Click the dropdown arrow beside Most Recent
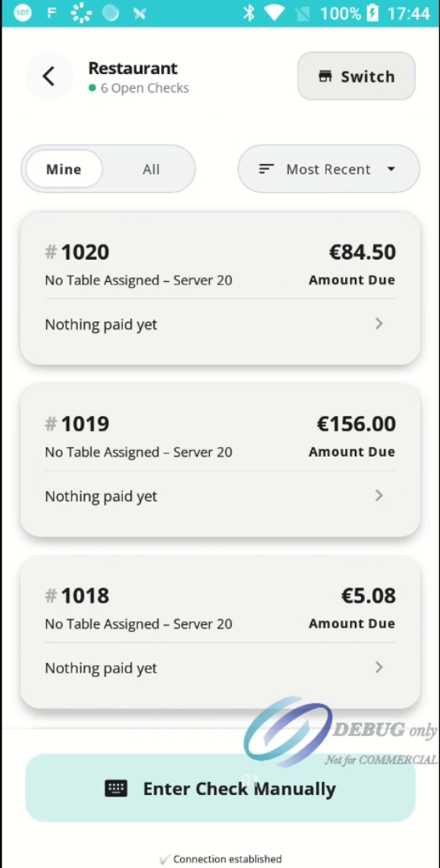This screenshot has width=440, height=868. pyautogui.click(x=391, y=169)
